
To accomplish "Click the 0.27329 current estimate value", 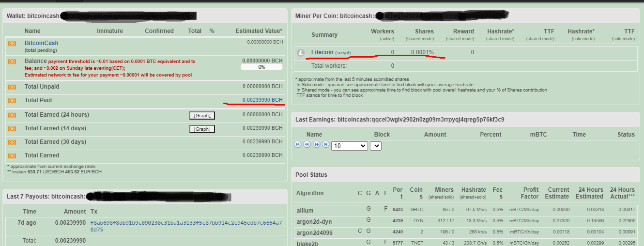I will (x=561, y=221).
